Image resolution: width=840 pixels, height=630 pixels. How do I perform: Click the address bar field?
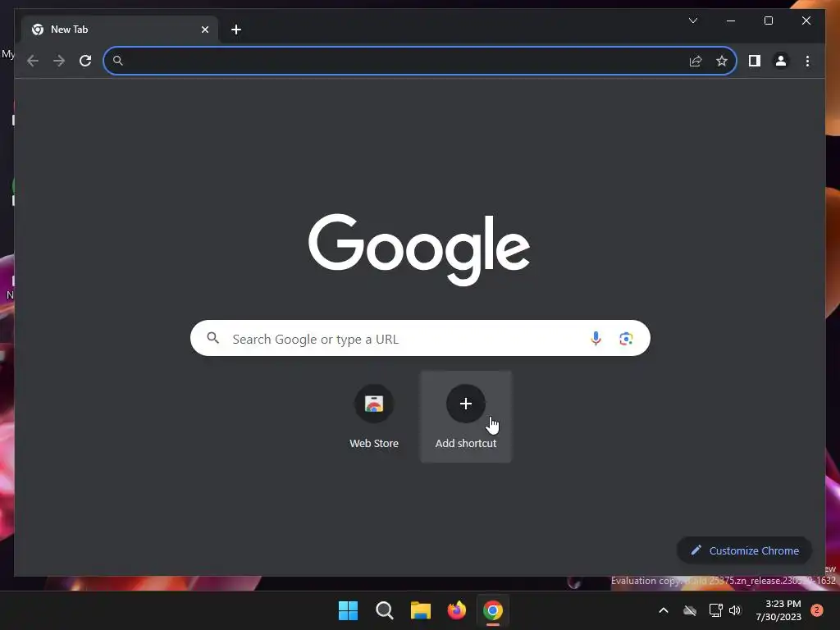pyautogui.click(x=419, y=61)
